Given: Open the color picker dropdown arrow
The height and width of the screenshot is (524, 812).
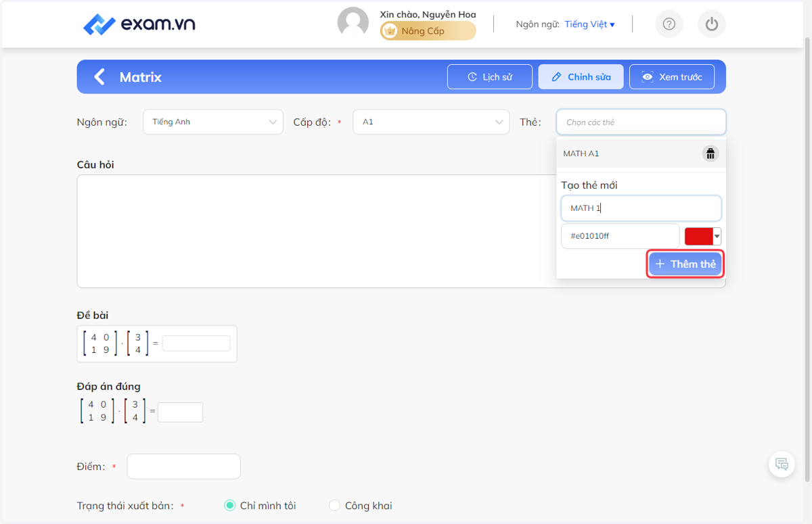Looking at the screenshot, I should 717,237.
